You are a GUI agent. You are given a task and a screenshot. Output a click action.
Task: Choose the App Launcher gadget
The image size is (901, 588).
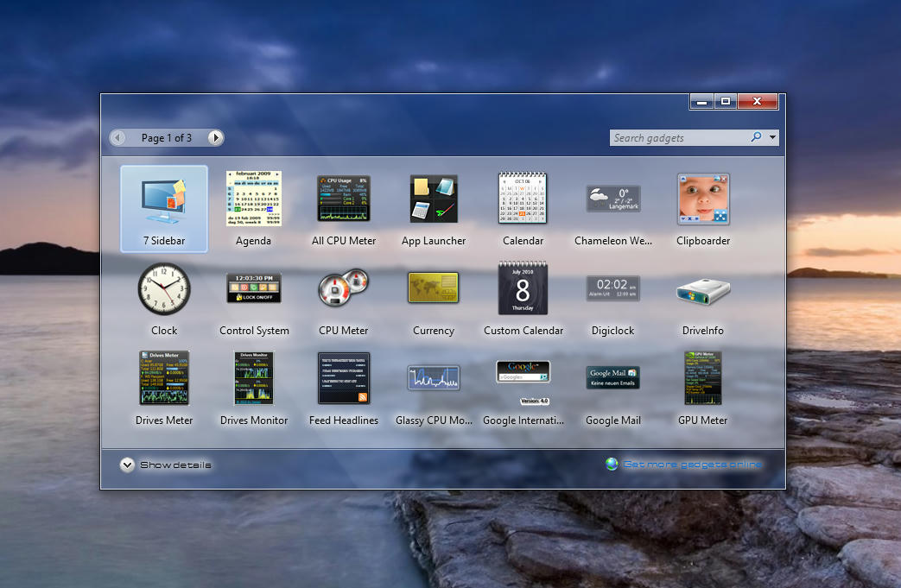(x=434, y=199)
